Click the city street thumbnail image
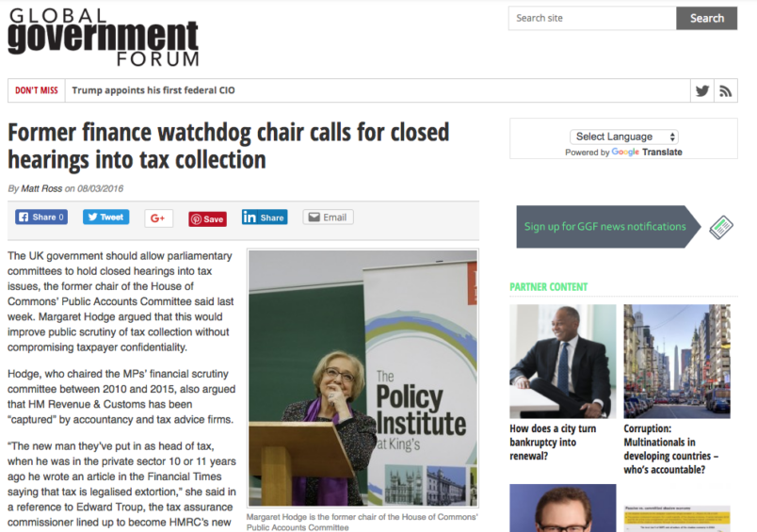This screenshot has width=757, height=532. [677, 362]
